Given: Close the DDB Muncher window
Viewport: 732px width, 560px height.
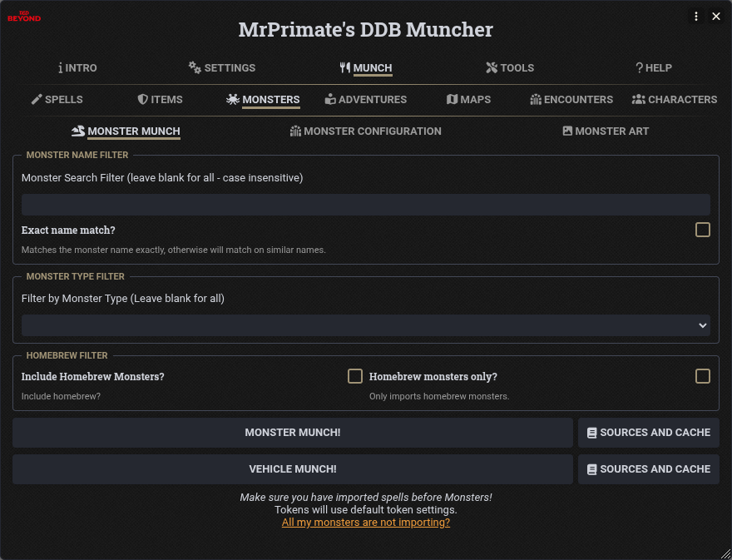Looking at the screenshot, I should tap(716, 17).
